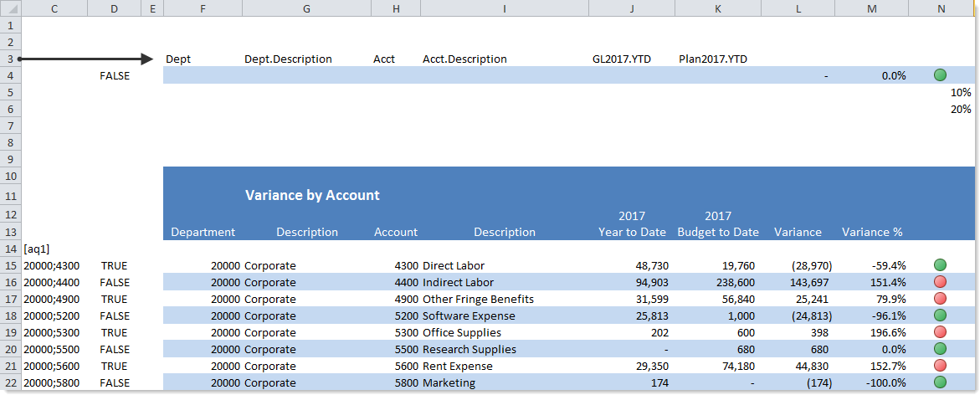Click red indicator beside Other Fringe Benefits

(x=940, y=299)
